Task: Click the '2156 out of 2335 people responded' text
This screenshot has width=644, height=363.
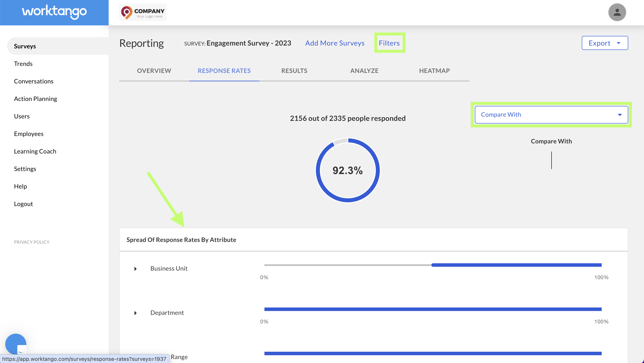Action: point(348,118)
